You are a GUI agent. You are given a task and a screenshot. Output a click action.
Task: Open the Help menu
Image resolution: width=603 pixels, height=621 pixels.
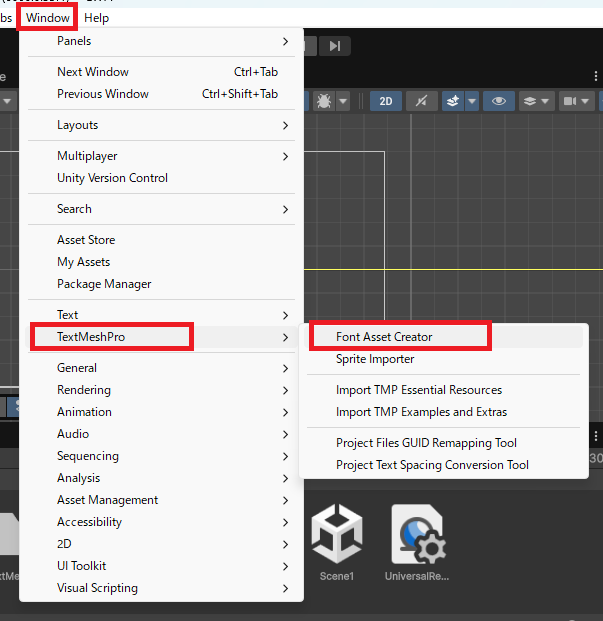(x=96, y=18)
